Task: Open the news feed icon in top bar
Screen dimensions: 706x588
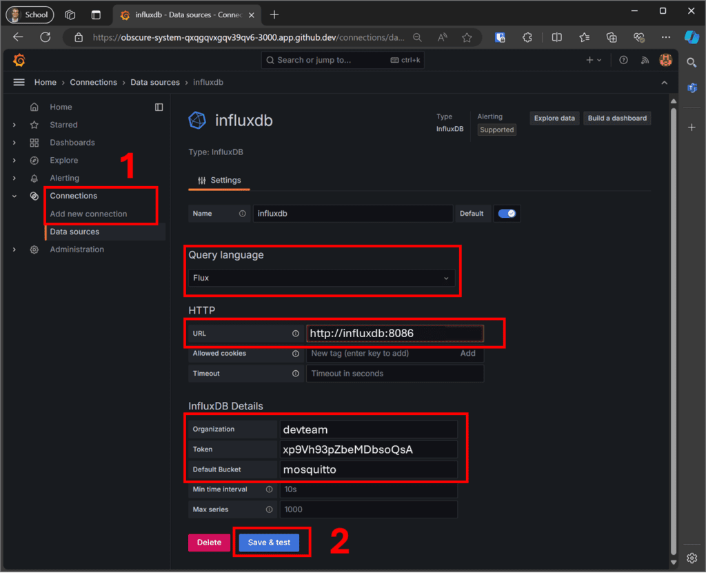Action: 645,60
